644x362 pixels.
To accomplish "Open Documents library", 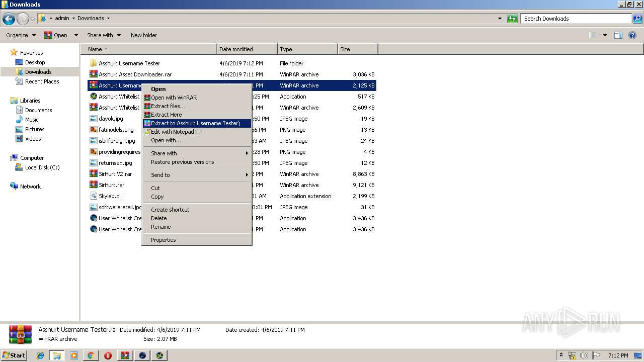I will (x=38, y=110).
